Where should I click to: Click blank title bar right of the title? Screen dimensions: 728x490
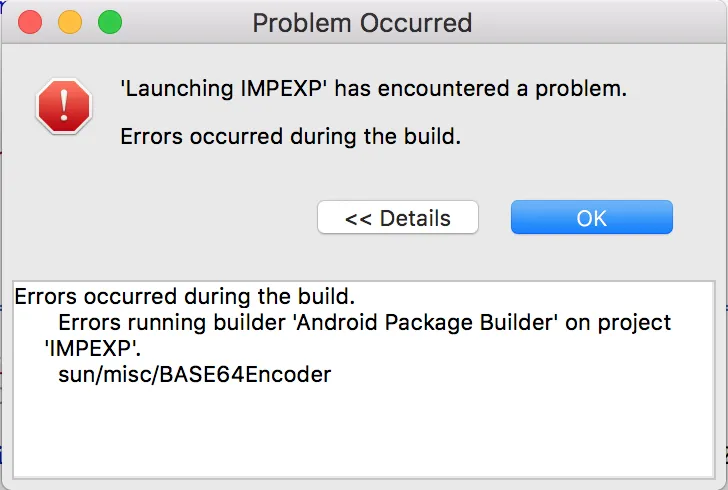pyautogui.click(x=600, y=22)
